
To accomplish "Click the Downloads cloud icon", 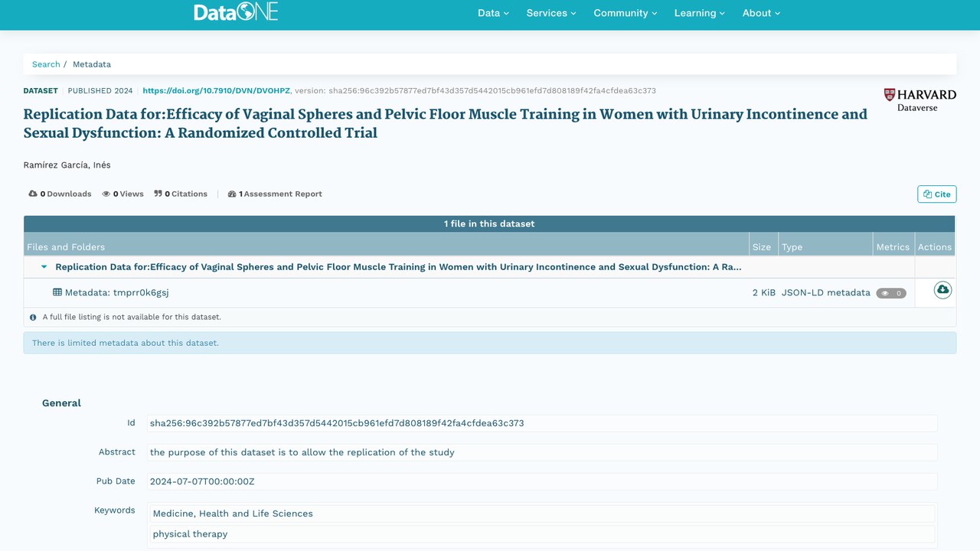I will 33,194.
